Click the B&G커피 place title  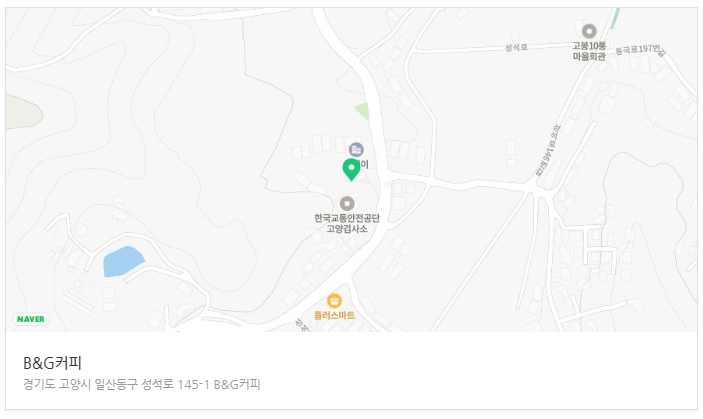click(x=52, y=363)
